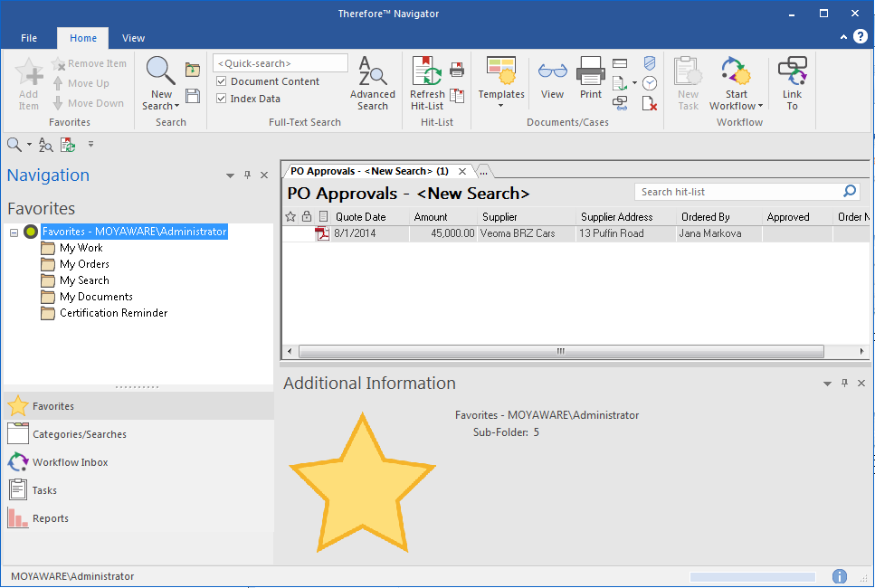Switch to the View ribbon tab

133,38
